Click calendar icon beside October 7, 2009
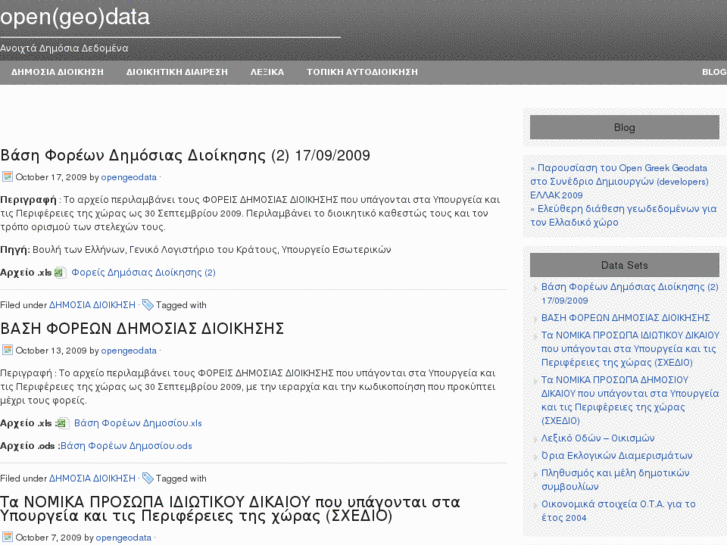The width and height of the screenshot is (727, 545). click(x=7, y=537)
